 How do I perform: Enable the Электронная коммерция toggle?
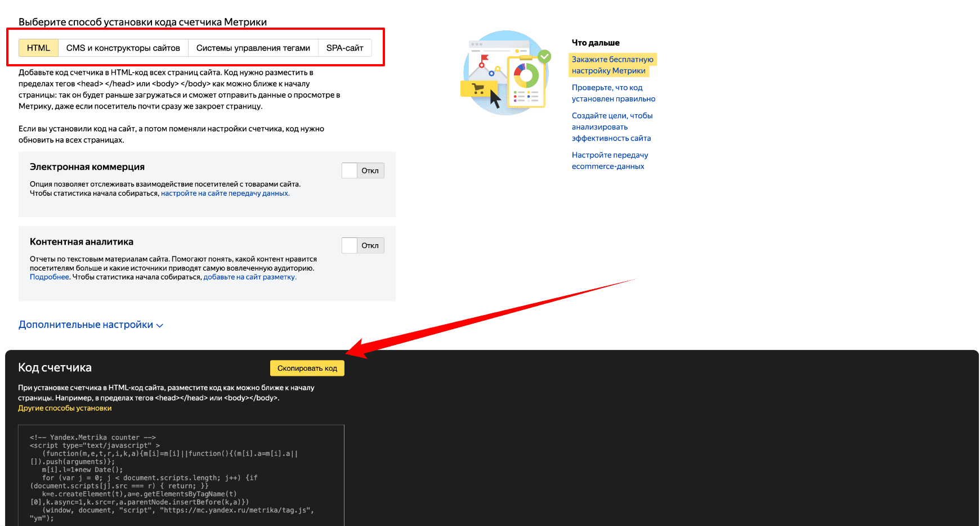coord(363,170)
